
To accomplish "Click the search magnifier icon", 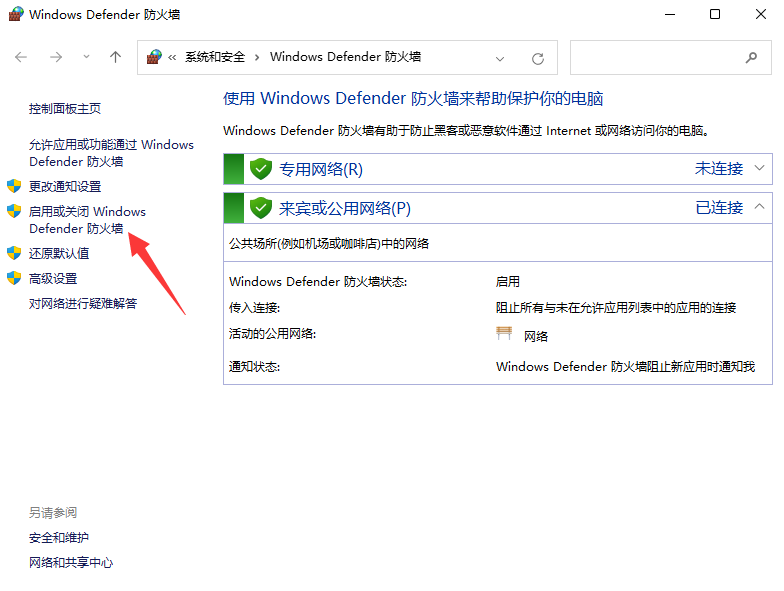I will [x=751, y=58].
